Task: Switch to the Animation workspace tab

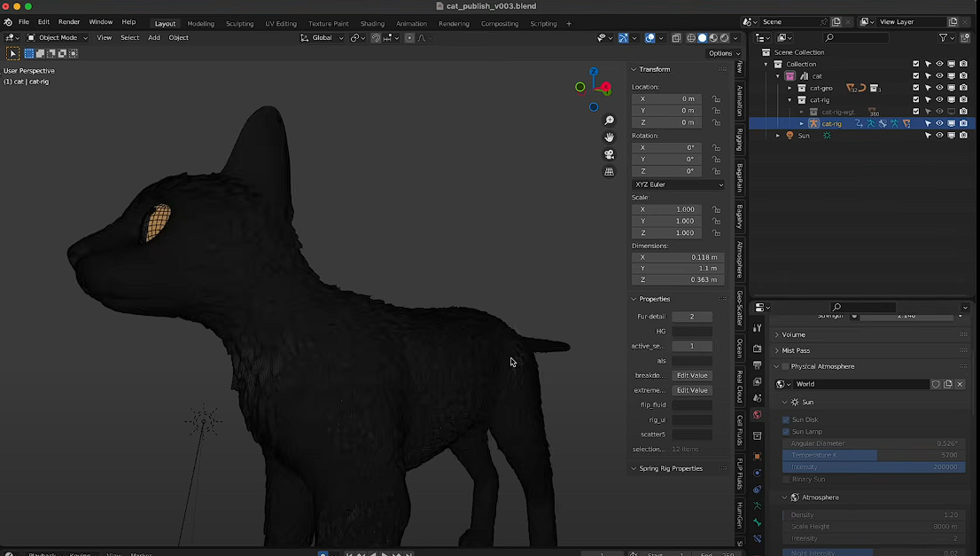Action: (411, 24)
